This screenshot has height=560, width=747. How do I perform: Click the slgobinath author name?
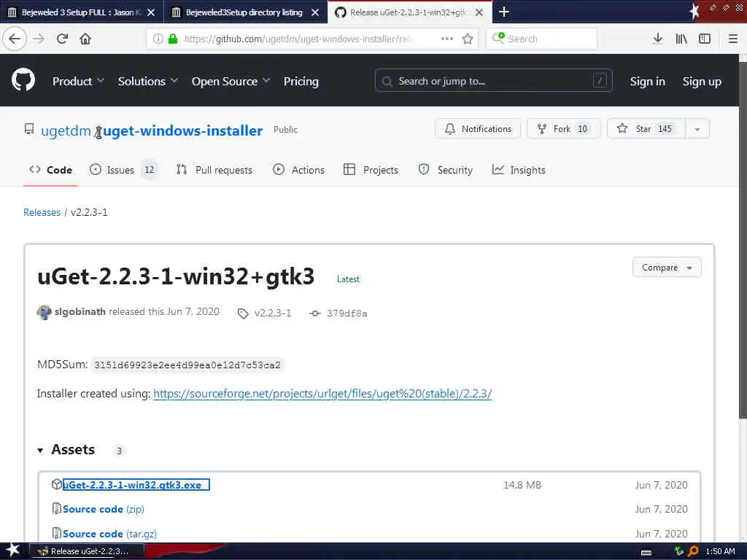tap(80, 311)
